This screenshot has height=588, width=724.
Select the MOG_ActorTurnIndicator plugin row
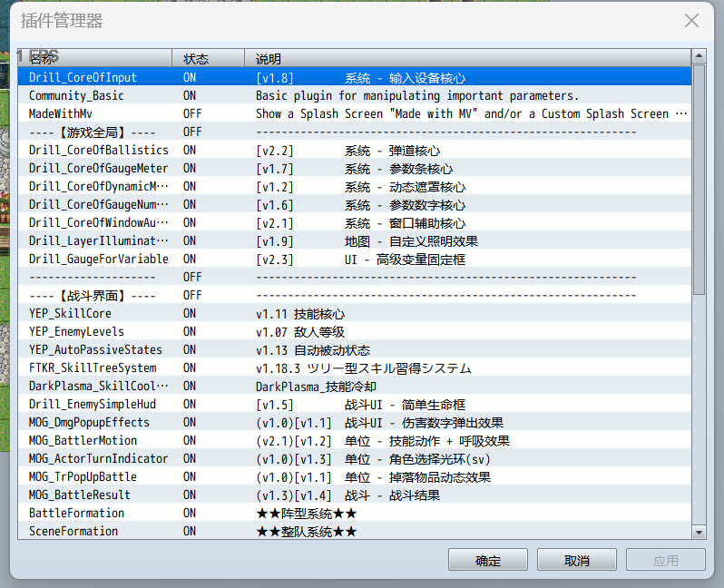355,458
